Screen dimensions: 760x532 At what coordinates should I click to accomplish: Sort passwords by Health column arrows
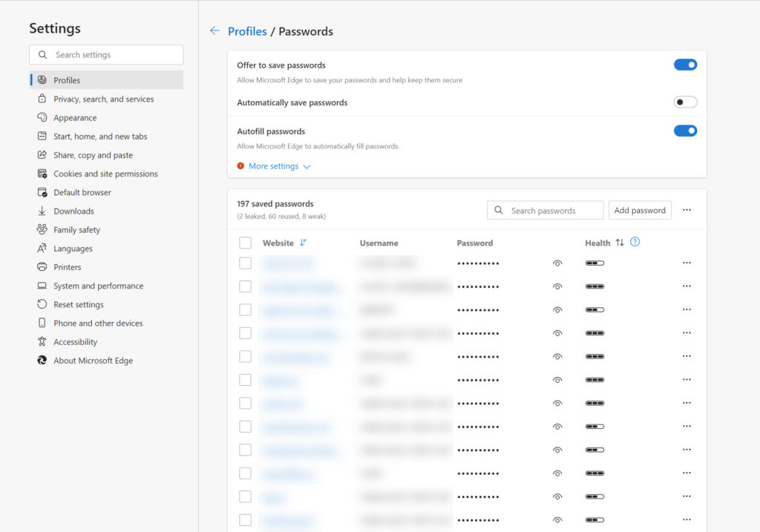pos(620,243)
